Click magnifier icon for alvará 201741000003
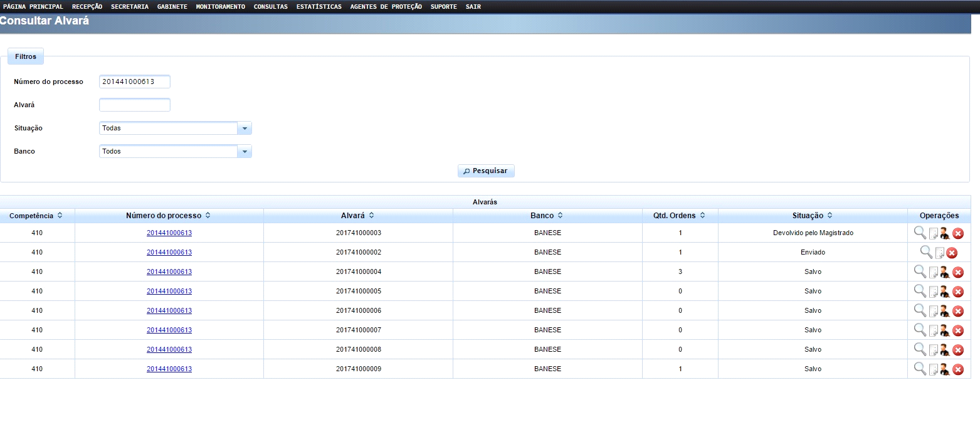The image size is (980, 427). pos(920,233)
